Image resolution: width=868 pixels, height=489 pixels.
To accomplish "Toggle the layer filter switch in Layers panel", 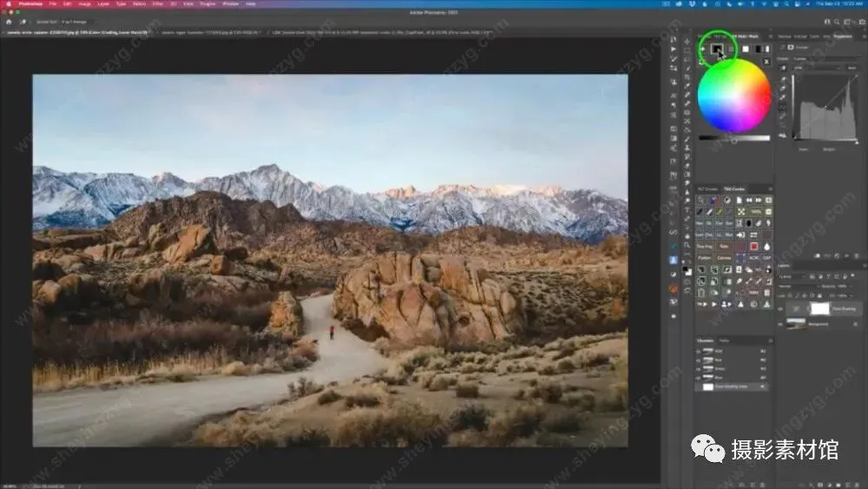I will 852,275.
